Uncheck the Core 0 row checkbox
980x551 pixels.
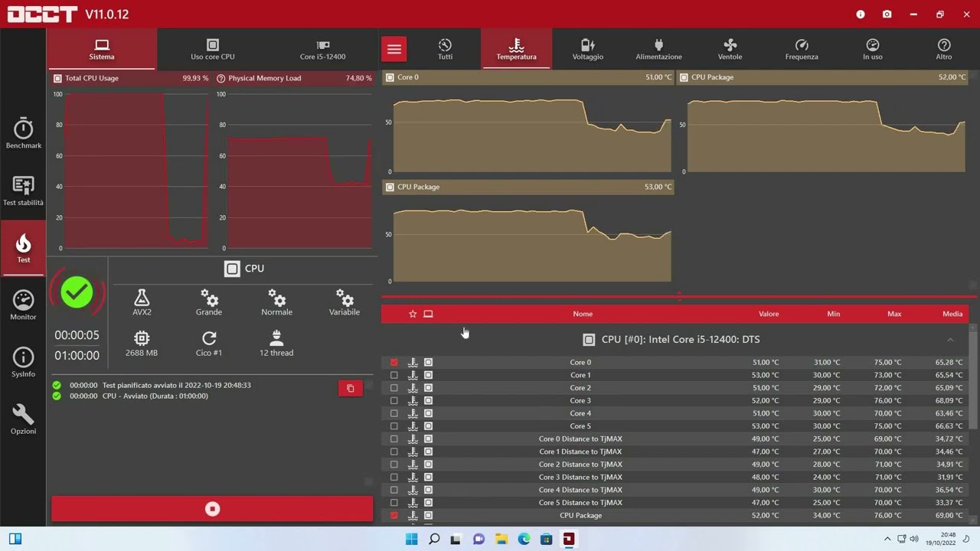point(394,362)
